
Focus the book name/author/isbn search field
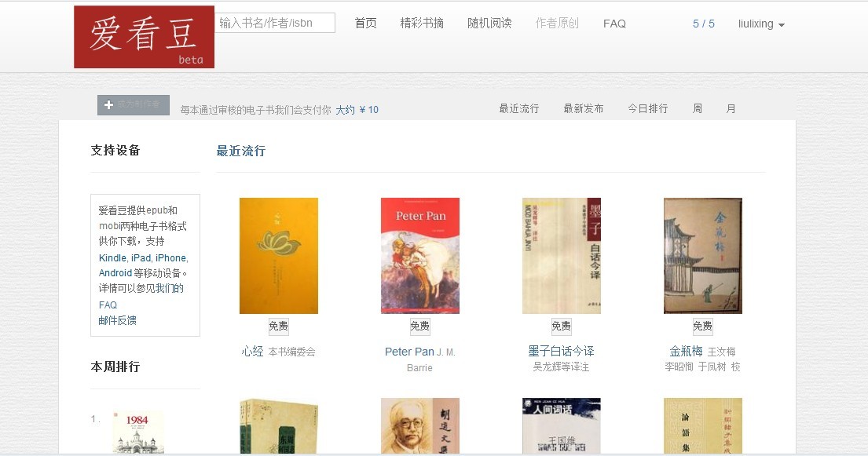click(275, 23)
